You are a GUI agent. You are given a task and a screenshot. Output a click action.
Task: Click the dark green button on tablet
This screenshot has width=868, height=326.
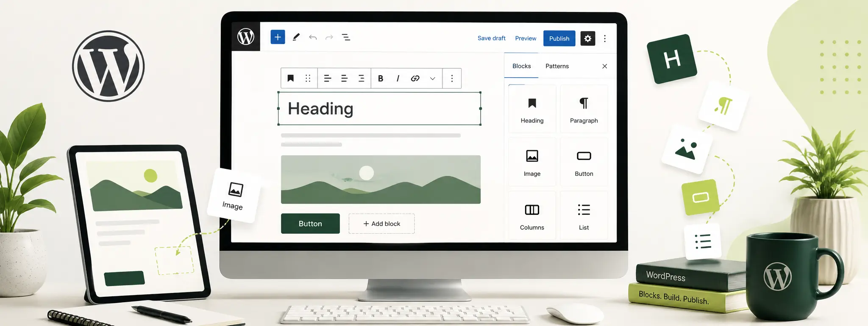click(125, 278)
